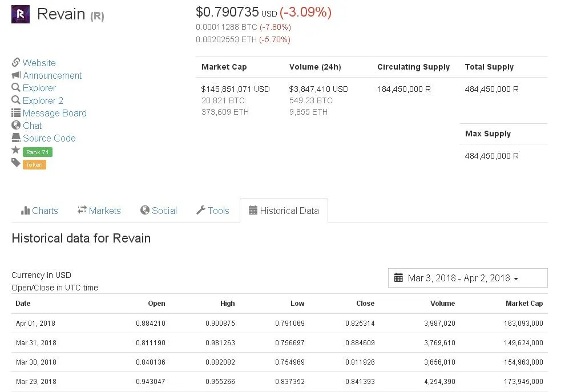This screenshot has width=569, height=392.
Task: Click the Mar 31 high value 0.981263
Action: 220,343
